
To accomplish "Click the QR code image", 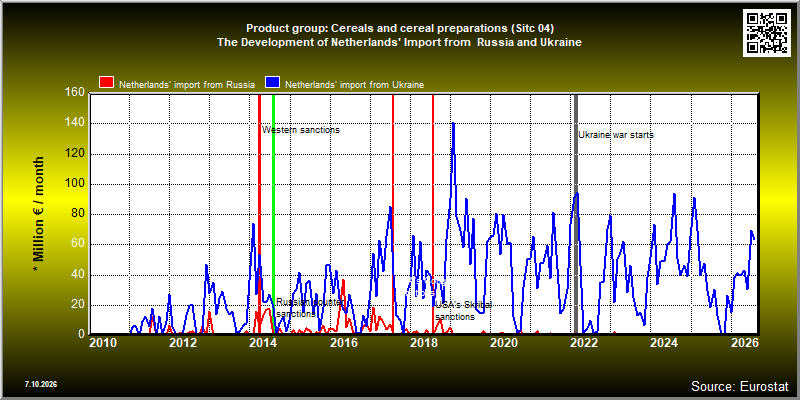I will (x=767, y=32).
